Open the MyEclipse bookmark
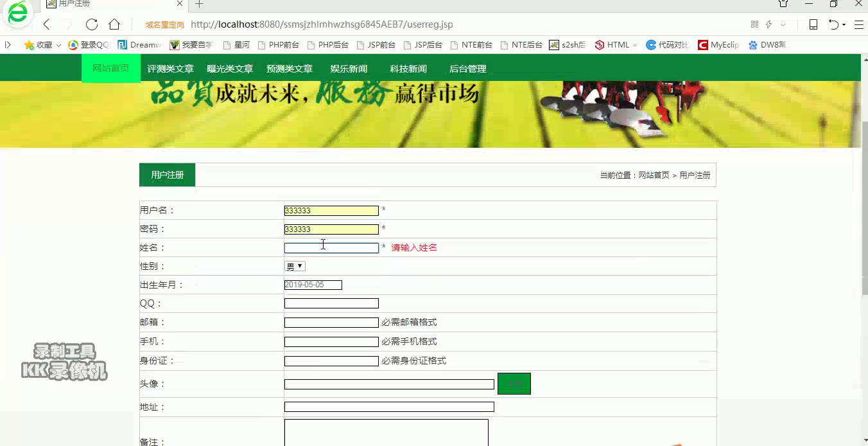Image resolution: width=868 pixels, height=446 pixels. tap(719, 45)
